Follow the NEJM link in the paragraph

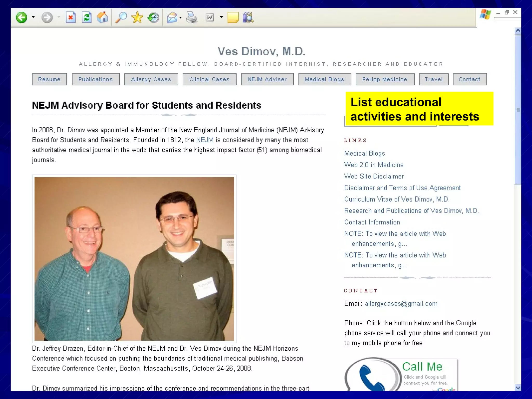pos(205,140)
